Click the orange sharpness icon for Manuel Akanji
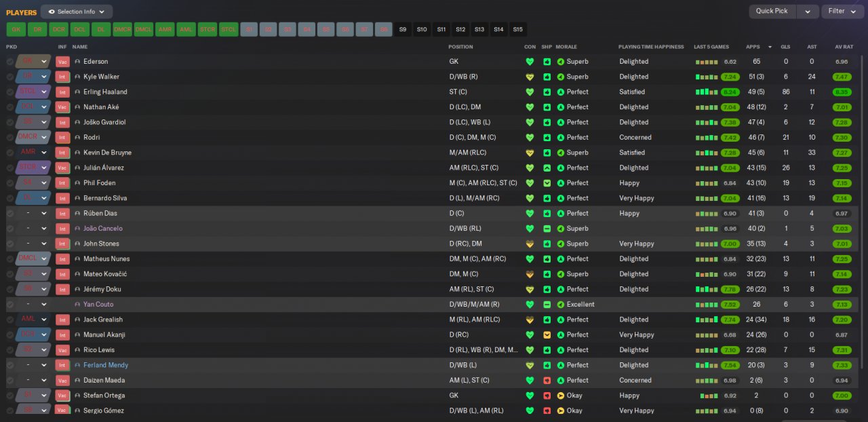868x422 pixels. 547,335
